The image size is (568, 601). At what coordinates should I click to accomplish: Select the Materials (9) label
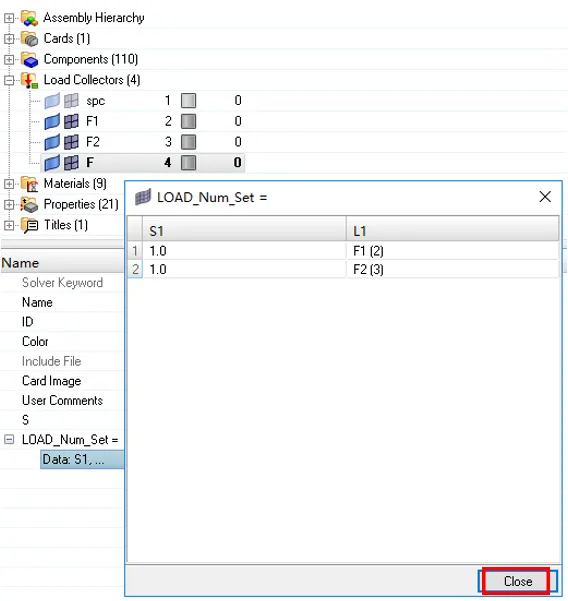75,184
